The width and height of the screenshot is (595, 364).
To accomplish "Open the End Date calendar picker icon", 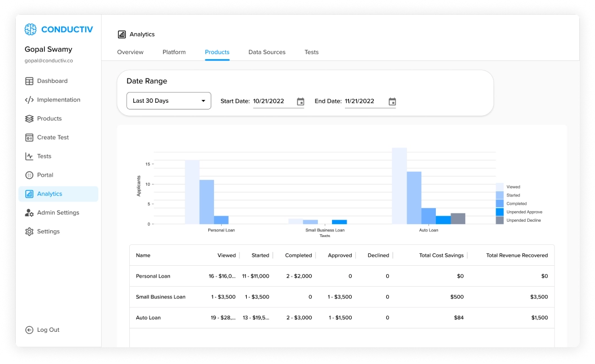I will tap(392, 102).
